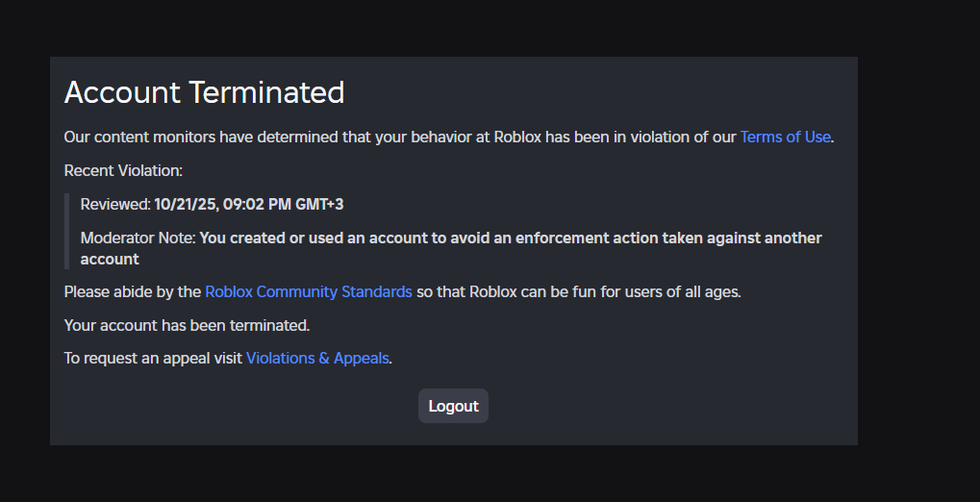
Task: Click the To request an appeal visit text
Action: tap(153, 358)
